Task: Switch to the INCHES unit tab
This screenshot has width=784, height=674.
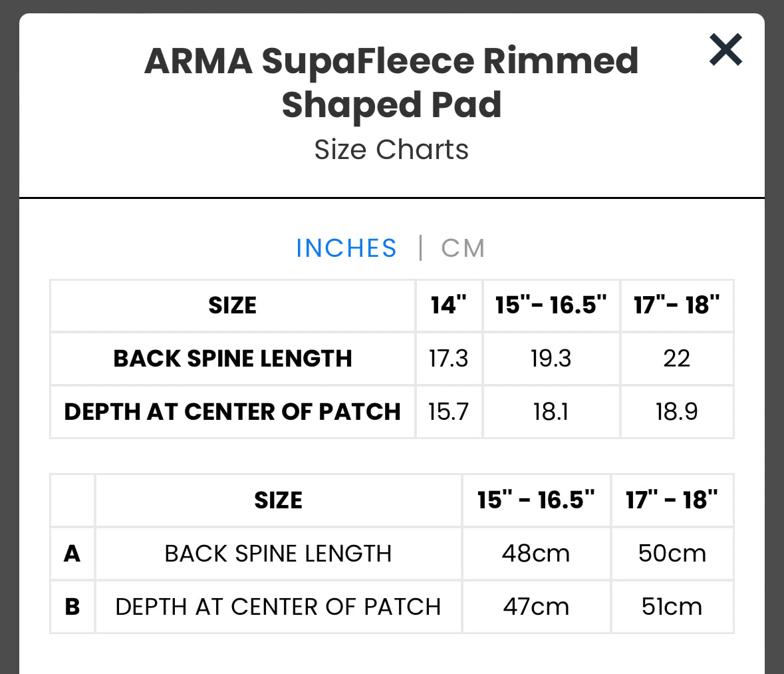Action: 346,248
